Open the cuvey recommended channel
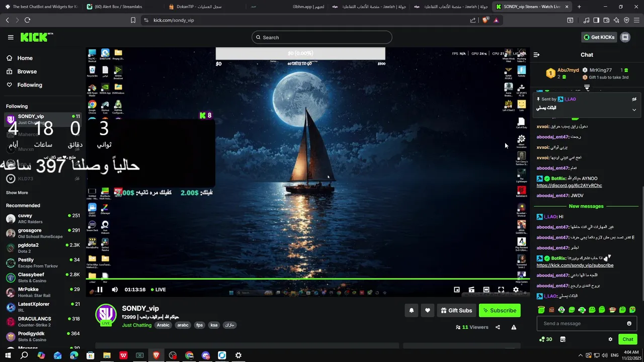644x362 pixels. (x=43, y=218)
